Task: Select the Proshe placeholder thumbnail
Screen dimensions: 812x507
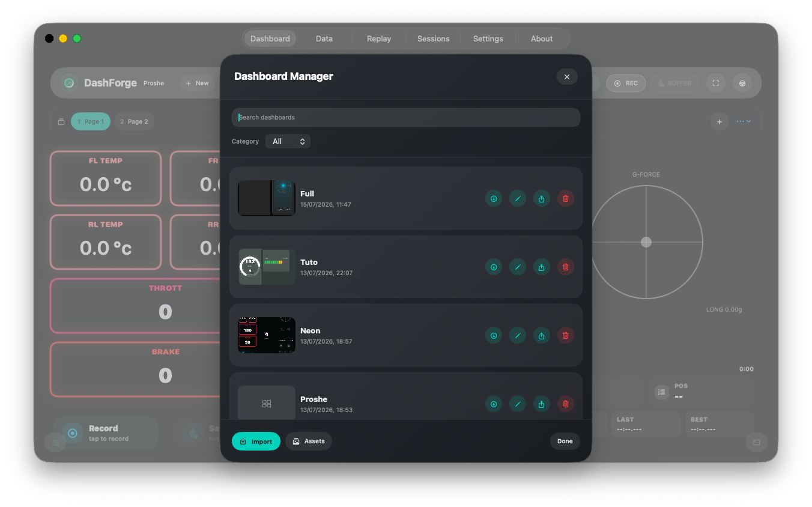Action: coord(267,402)
